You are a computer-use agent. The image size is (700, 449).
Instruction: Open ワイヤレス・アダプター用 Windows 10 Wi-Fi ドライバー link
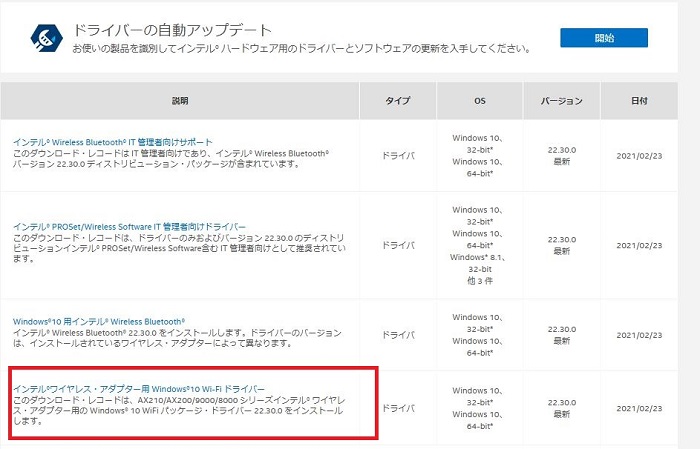click(138, 389)
